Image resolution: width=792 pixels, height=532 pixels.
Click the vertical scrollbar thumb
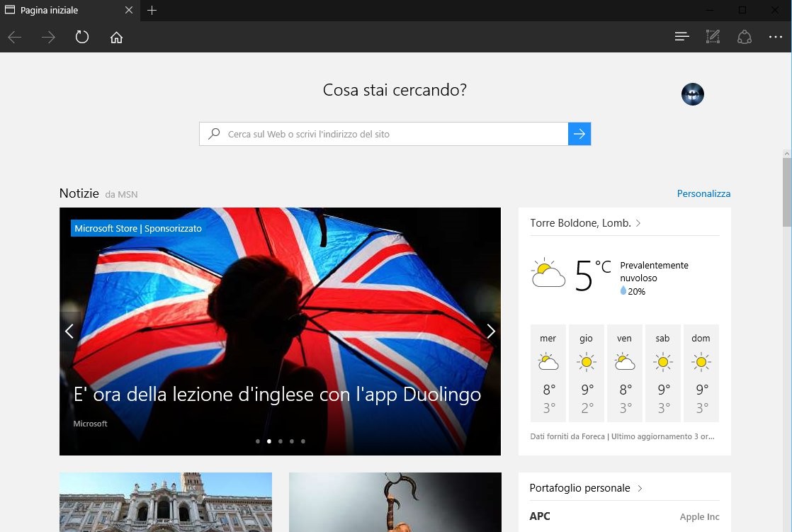786,191
